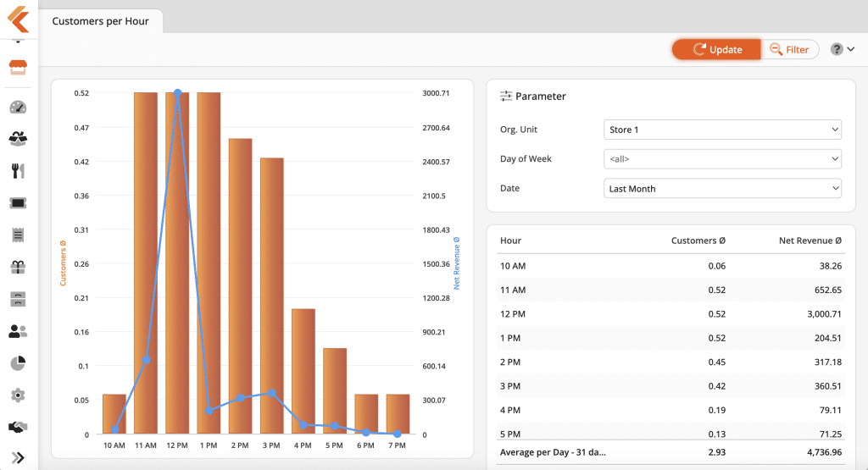This screenshot has height=470, width=868.
Task: Open the monitor screen icon in sidebar
Action: [18, 203]
